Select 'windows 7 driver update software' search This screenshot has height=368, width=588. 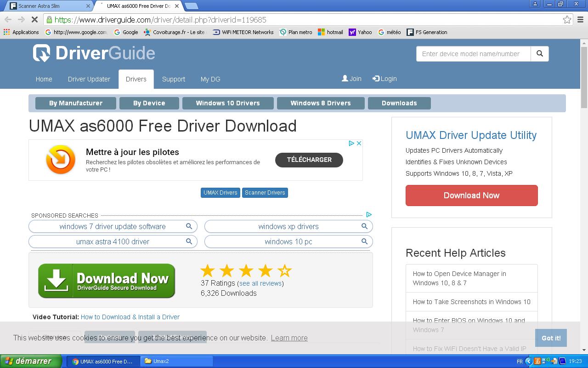(x=113, y=226)
